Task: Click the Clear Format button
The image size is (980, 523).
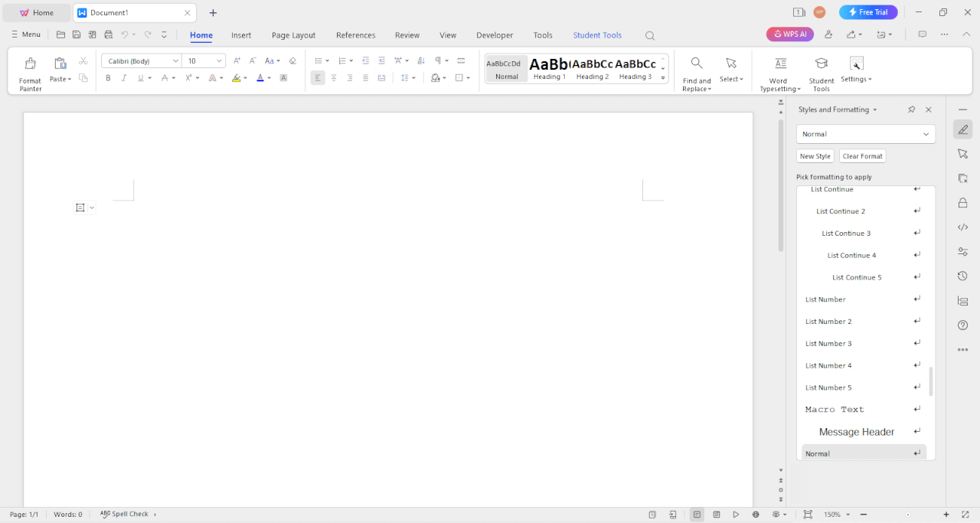Action: pos(862,156)
